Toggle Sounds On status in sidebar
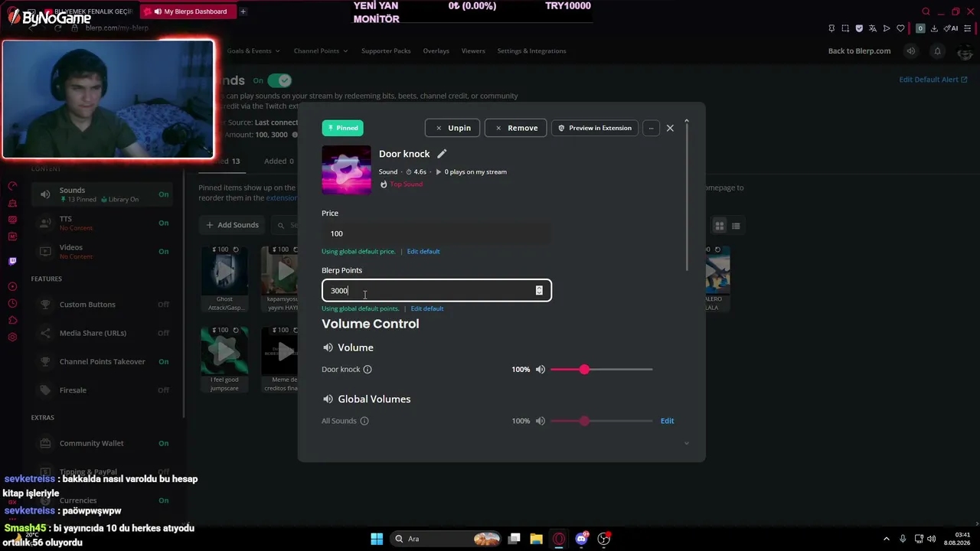This screenshot has width=980, height=551. 163,194
